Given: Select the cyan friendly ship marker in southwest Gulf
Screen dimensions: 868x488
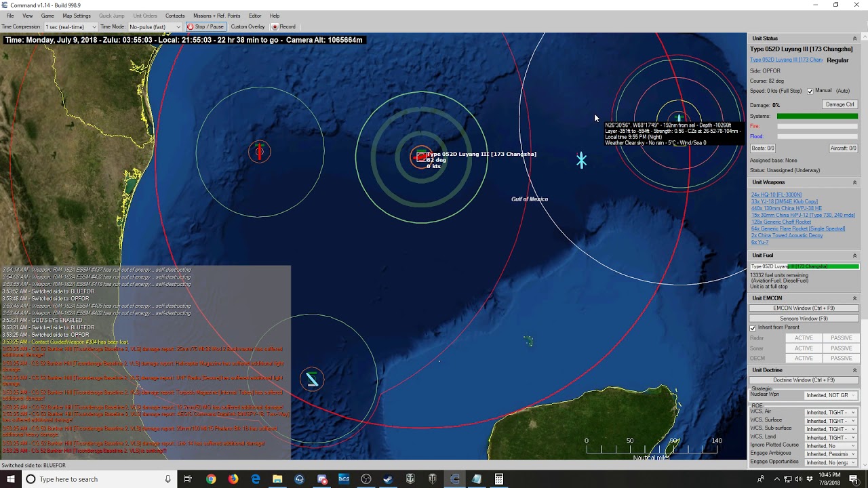Looking at the screenshot, I should (312, 379).
